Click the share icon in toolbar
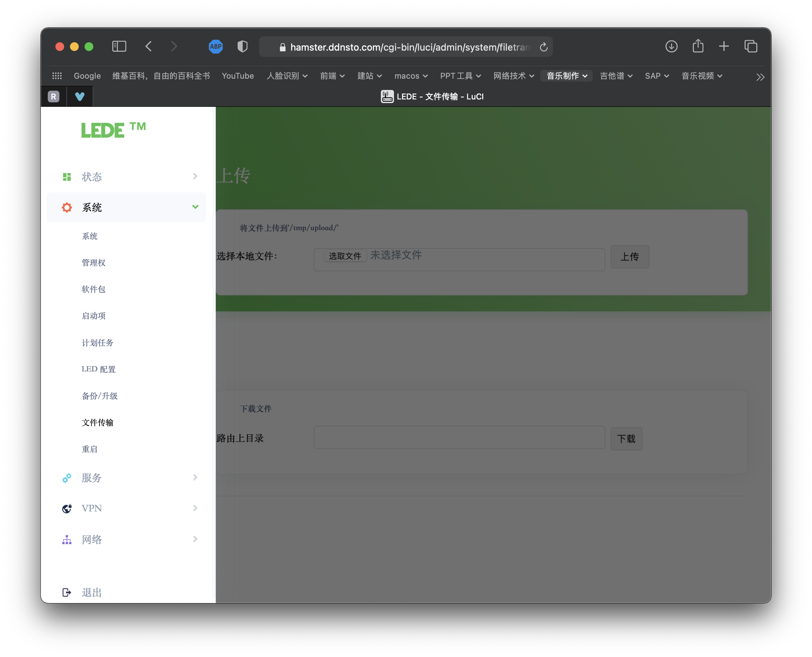 pyautogui.click(x=698, y=46)
